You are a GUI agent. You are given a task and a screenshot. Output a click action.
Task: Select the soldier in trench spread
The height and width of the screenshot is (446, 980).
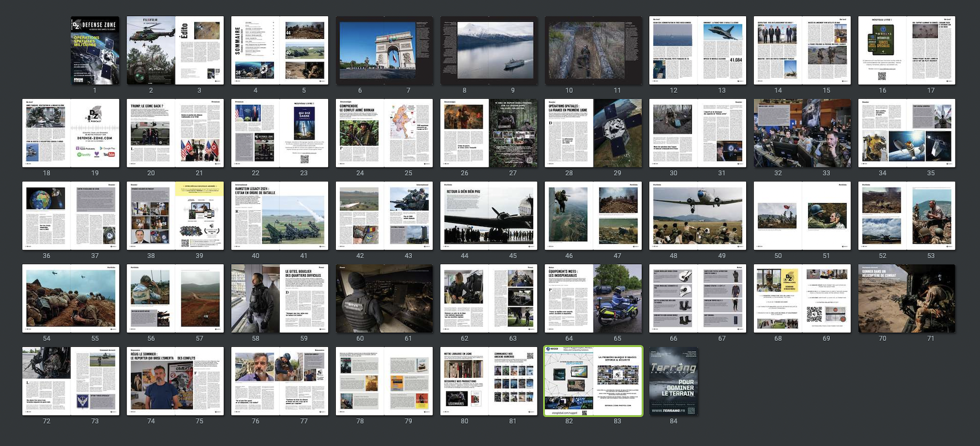(593, 50)
